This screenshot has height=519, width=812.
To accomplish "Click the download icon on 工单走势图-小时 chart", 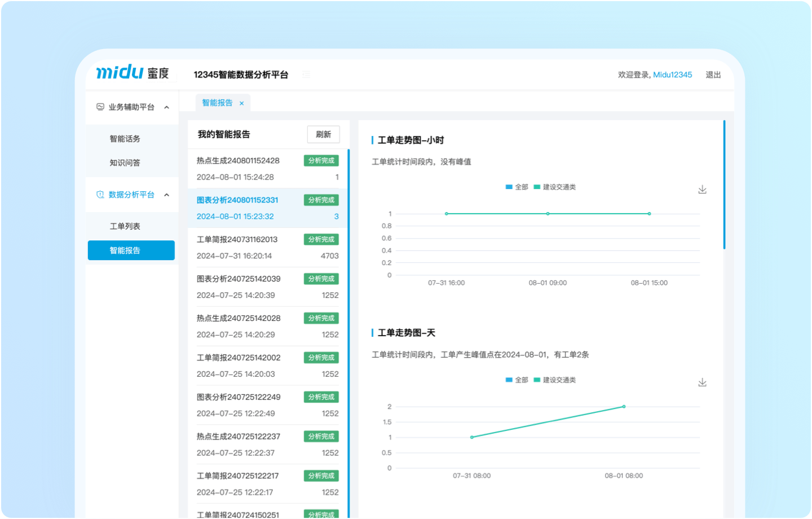I will click(x=702, y=190).
